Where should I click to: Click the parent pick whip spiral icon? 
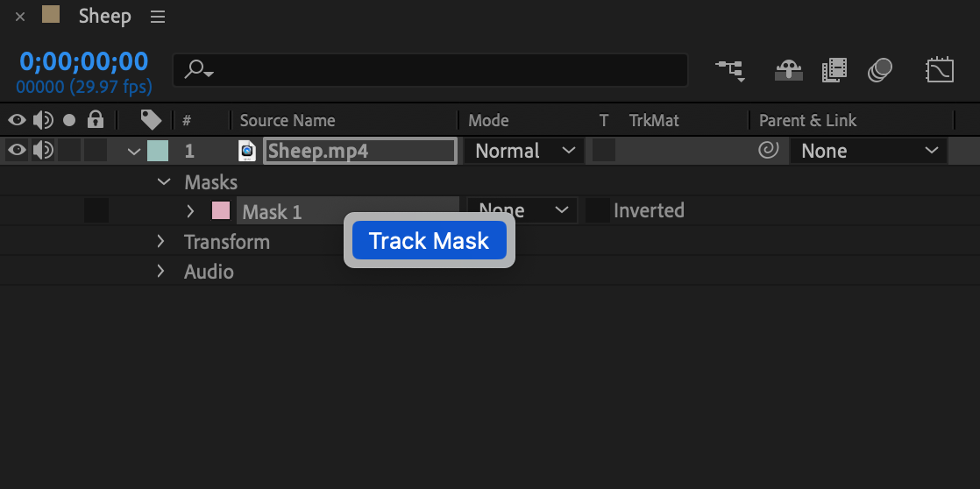pyautogui.click(x=768, y=151)
